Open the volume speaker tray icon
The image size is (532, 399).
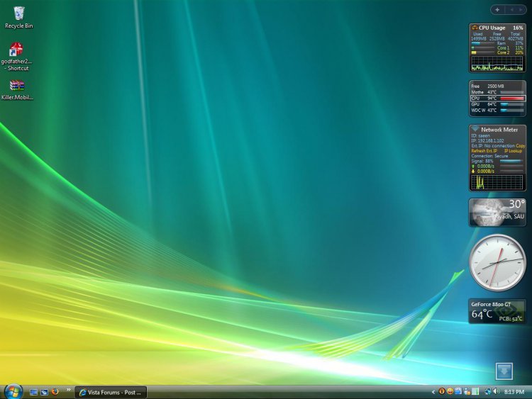[x=496, y=391]
